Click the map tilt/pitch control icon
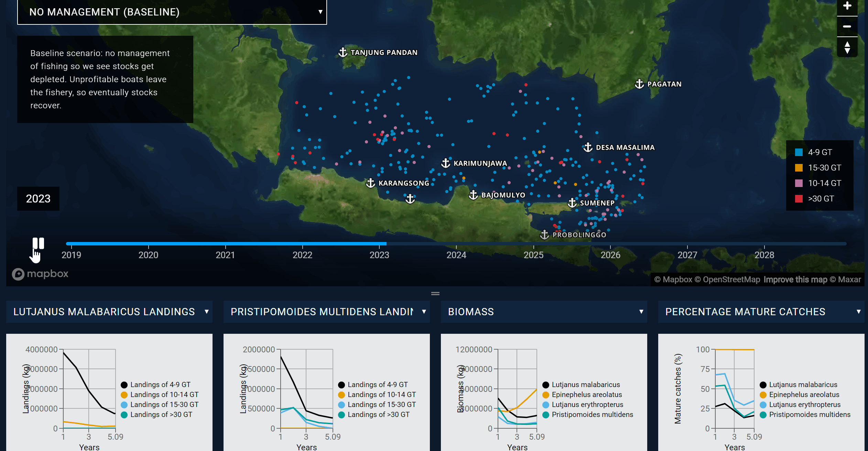 point(848,47)
